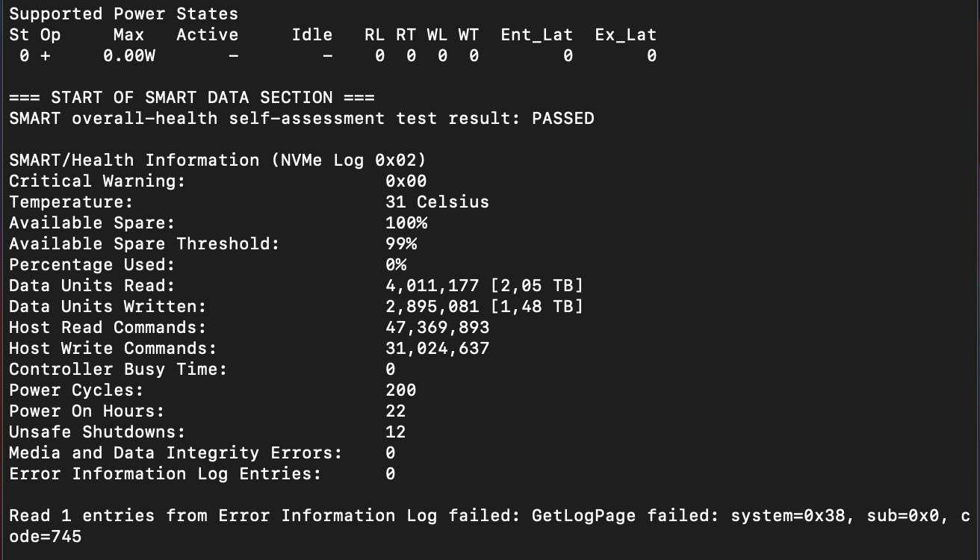Click the Percentage Used 0% value
Image resolution: width=980 pixels, height=560 pixels.
click(396, 265)
